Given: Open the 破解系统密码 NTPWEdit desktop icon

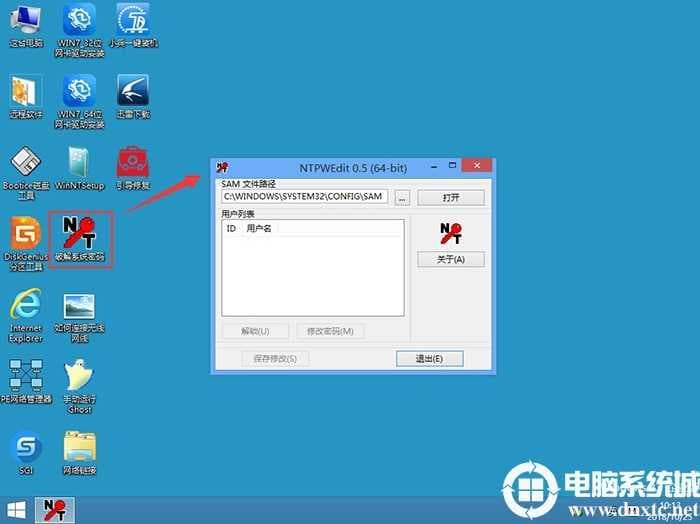Looking at the screenshot, I should click(x=78, y=234).
